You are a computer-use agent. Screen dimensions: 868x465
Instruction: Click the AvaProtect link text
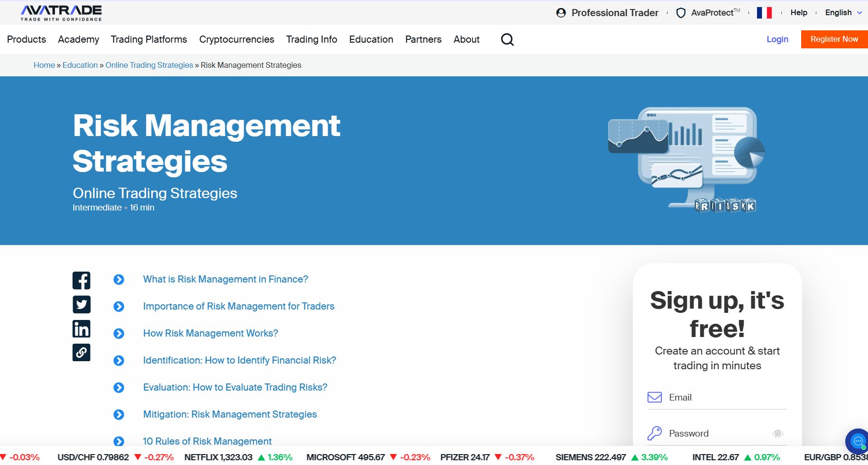[x=715, y=13]
